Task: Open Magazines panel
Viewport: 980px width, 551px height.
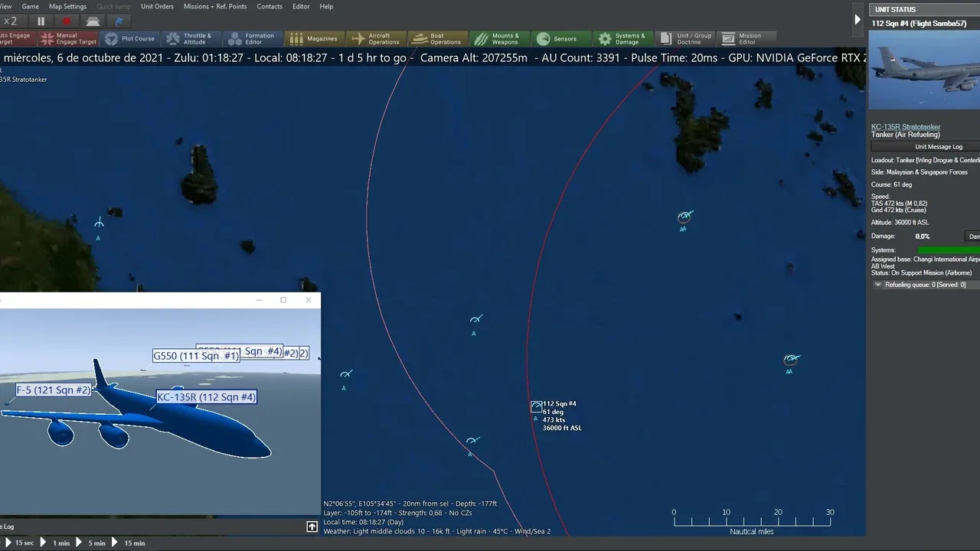Action: pyautogui.click(x=314, y=38)
